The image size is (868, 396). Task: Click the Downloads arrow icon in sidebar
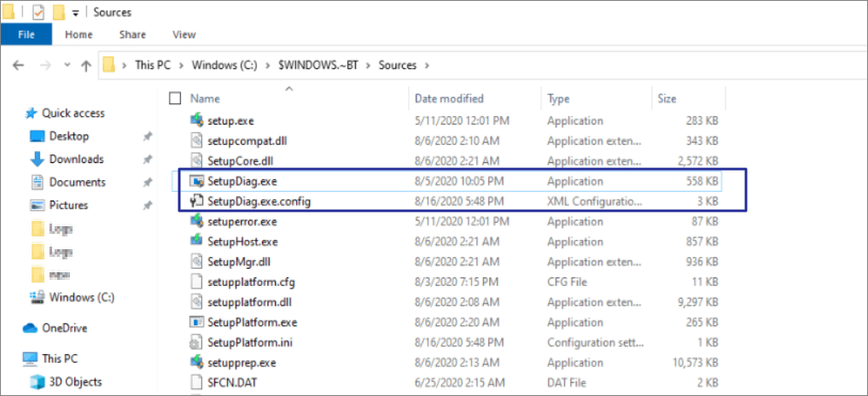[37, 159]
